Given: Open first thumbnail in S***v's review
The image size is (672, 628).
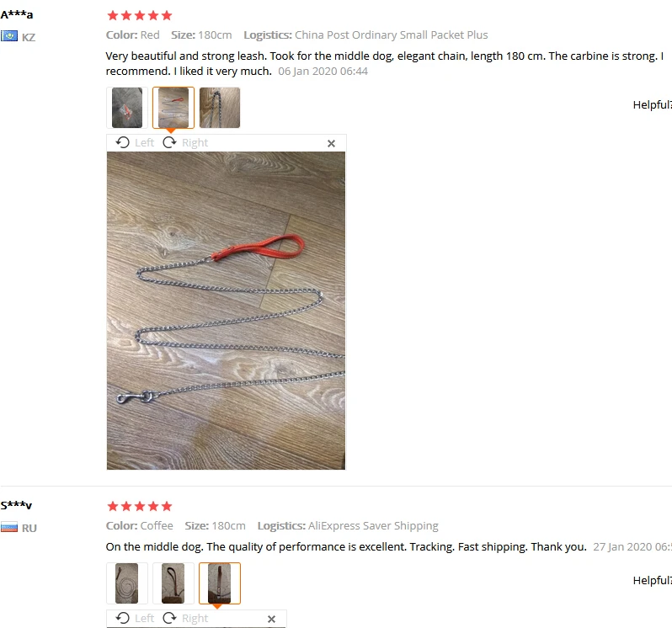Looking at the screenshot, I should tap(127, 583).
